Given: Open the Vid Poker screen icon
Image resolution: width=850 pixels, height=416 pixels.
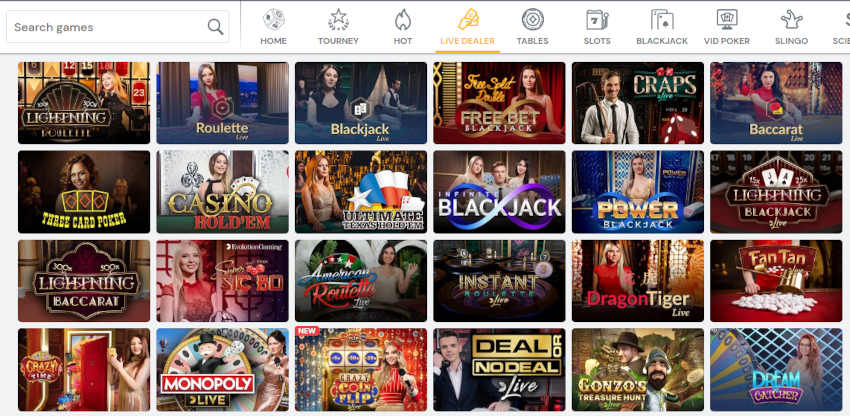Looking at the screenshot, I should click(726, 20).
